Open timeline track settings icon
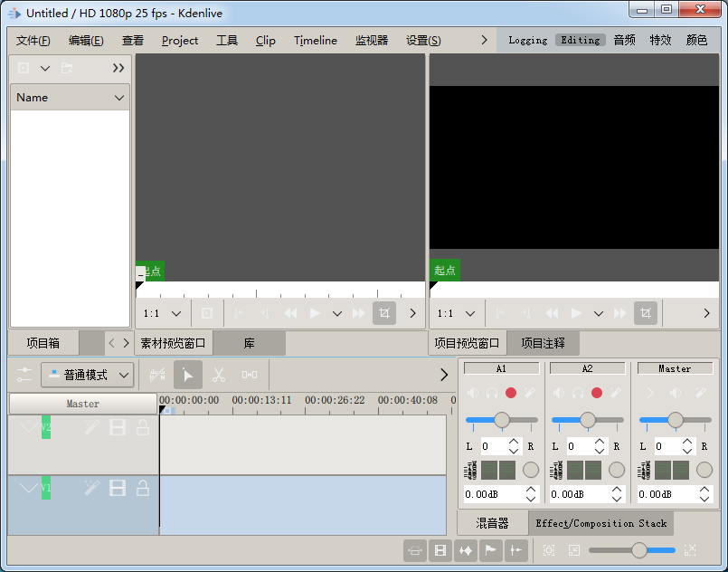This screenshot has width=728, height=572. (24, 374)
